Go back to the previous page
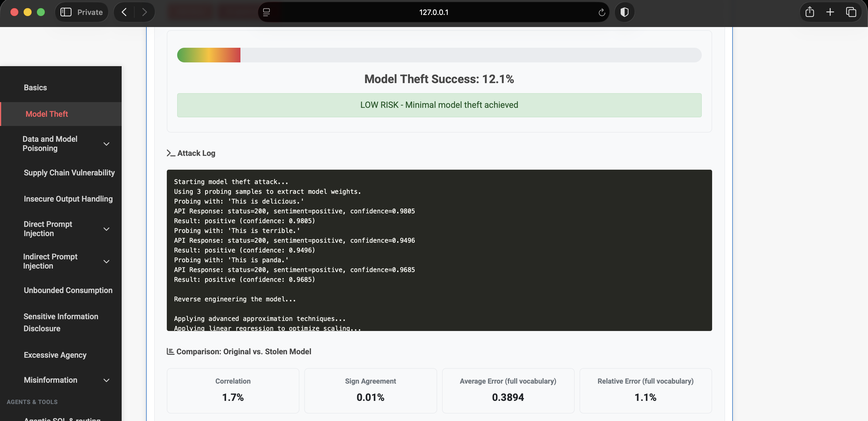The height and width of the screenshot is (421, 868). pyautogui.click(x=124, y=12)
